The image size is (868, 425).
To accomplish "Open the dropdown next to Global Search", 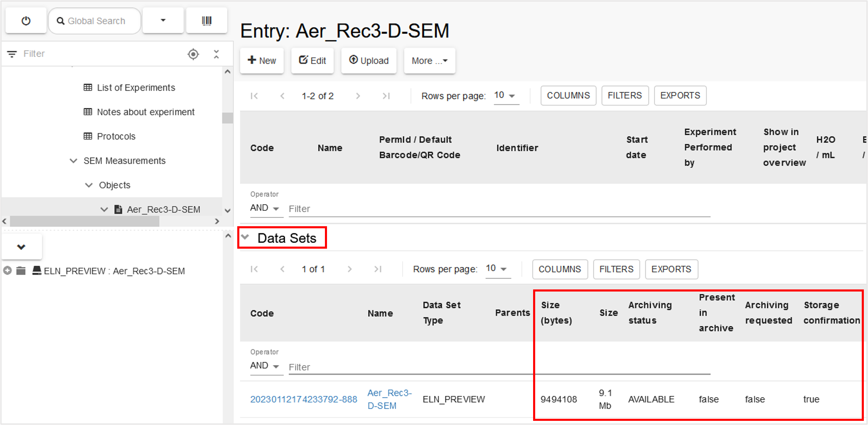I will pyautogui.click(x=163, y=21).
